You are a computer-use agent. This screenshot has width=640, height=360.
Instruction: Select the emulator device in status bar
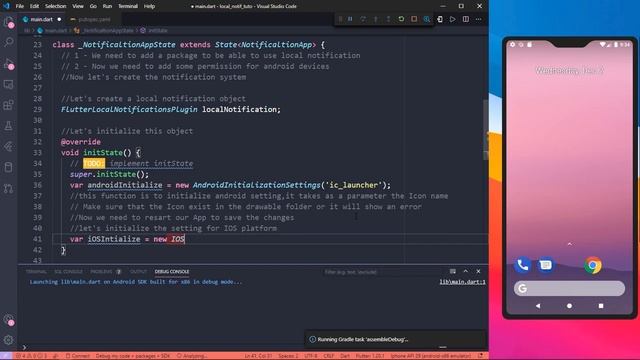point(431,356)
